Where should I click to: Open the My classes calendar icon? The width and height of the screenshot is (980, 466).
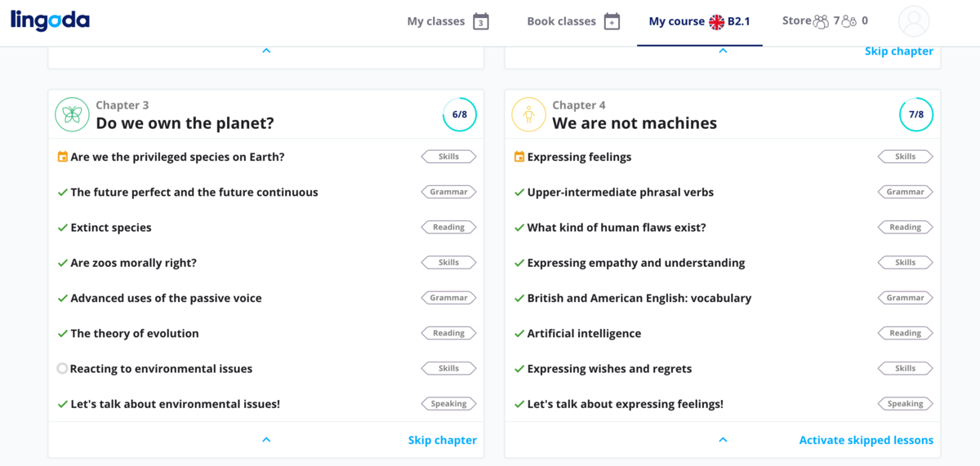pos(481,22)
